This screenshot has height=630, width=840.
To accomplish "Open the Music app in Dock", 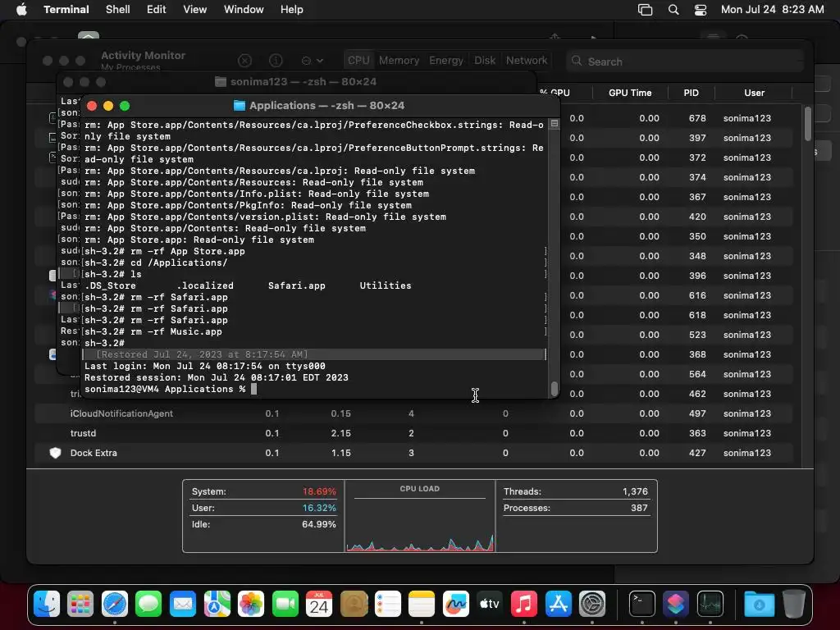I will pyautogui.click(x=524, y=604).
